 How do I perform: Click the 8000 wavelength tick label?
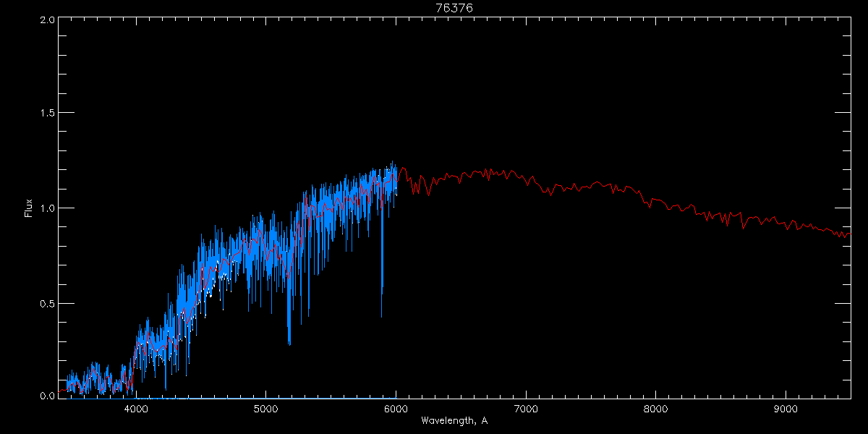point(656,408)
